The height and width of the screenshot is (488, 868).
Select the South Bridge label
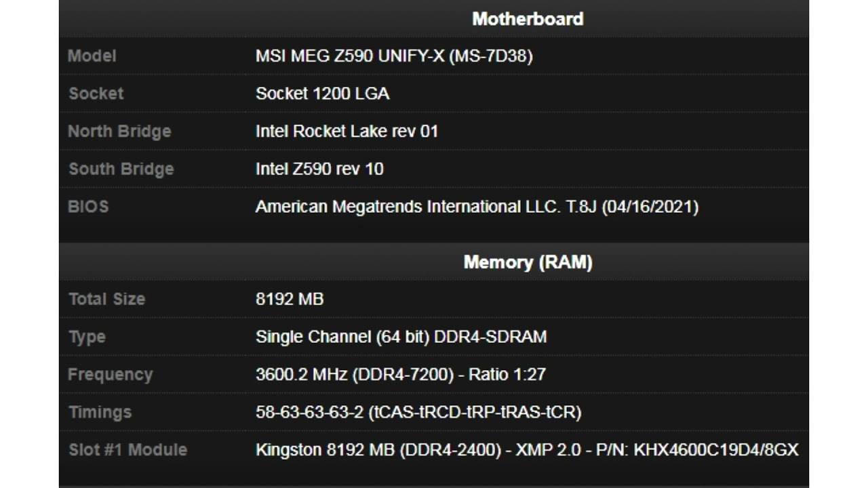pyautogui.click(x=121, y=169)
